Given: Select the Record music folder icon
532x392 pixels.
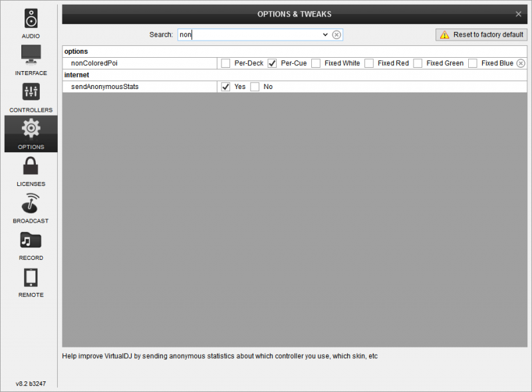Looking at the screenshot, I should (31, 241).
